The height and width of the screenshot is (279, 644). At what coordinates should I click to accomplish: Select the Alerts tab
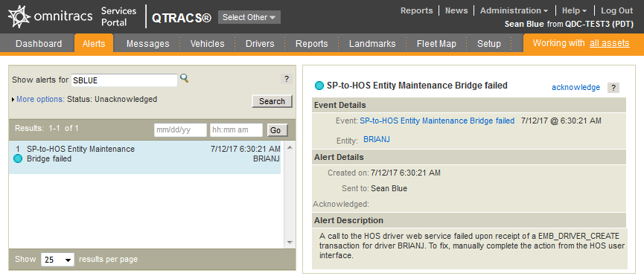[x=94, y=43]
